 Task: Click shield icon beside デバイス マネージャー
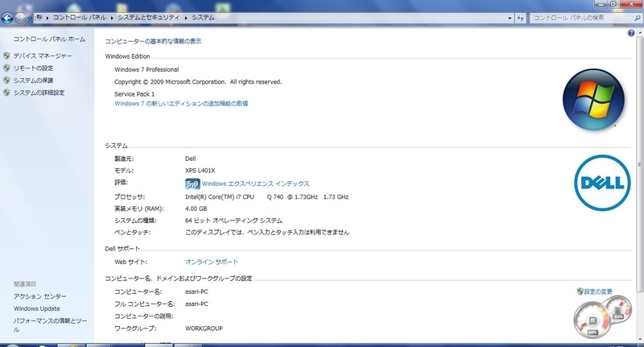point(6,56)
